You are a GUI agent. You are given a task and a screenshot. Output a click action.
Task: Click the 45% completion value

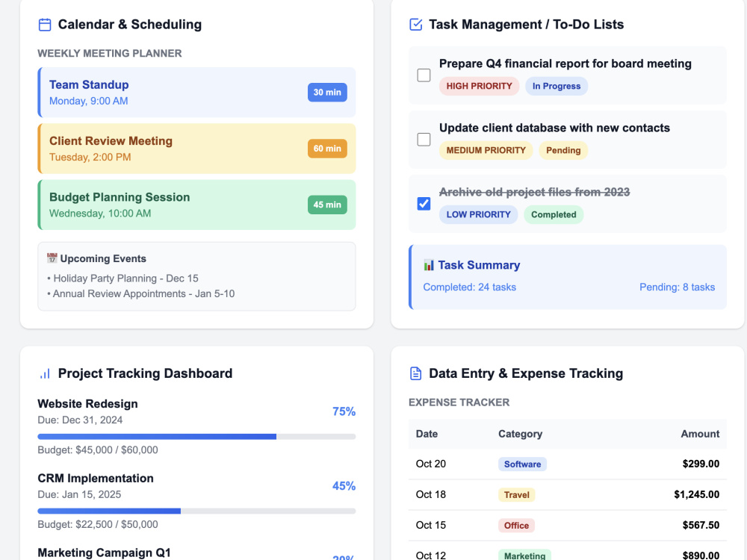344,486
